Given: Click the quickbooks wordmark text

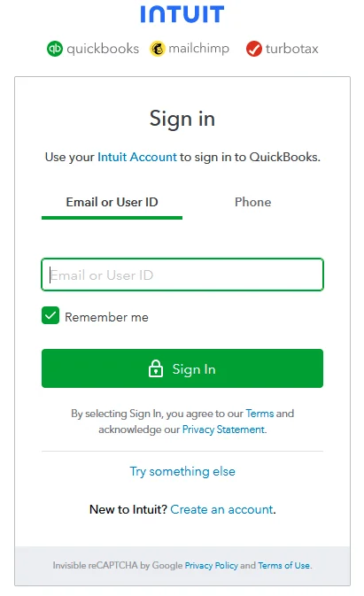Looking at the screenshot, I should (x=103, y=49).
